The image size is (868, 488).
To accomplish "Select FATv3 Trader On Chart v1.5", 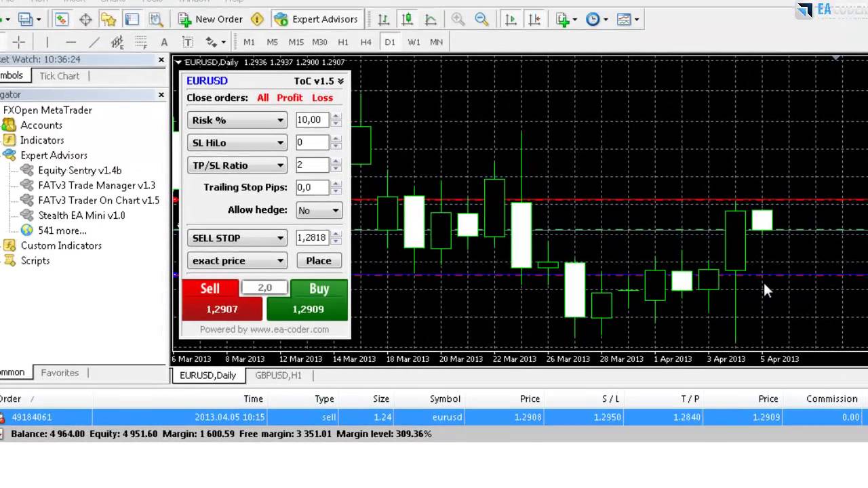I will coord(99,201).
